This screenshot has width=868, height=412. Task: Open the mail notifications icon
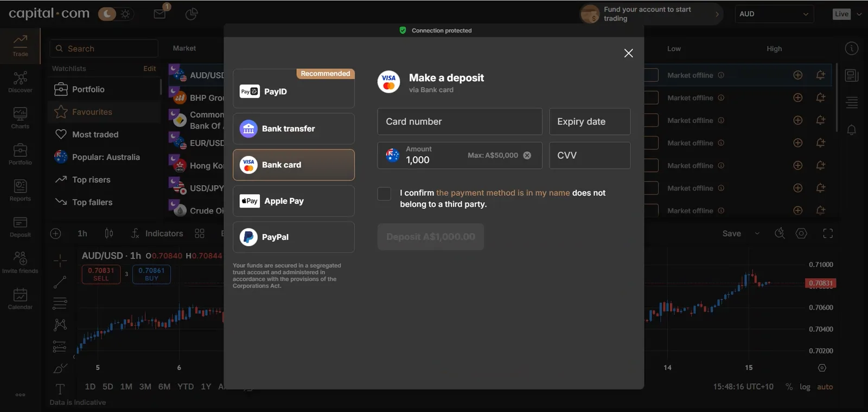[x=160, y=14]
